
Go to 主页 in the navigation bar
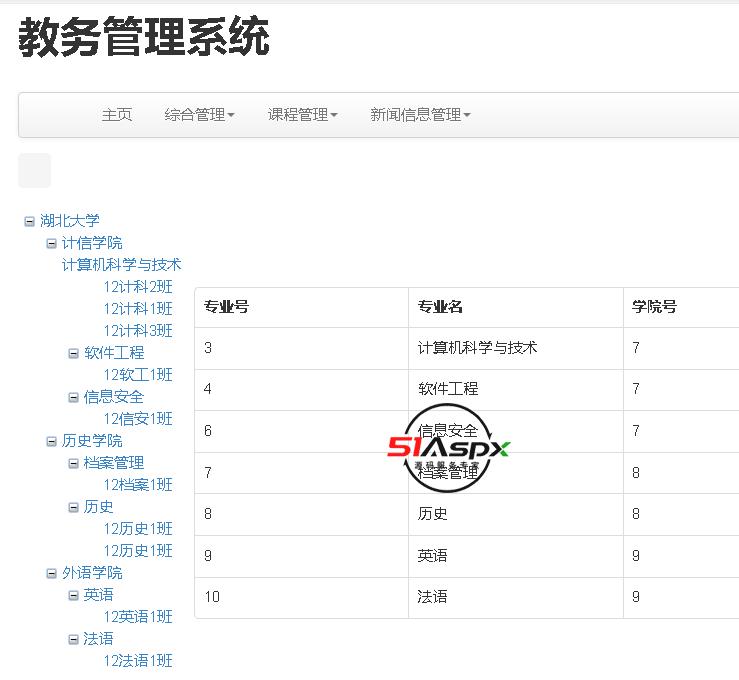pos(116,115)
